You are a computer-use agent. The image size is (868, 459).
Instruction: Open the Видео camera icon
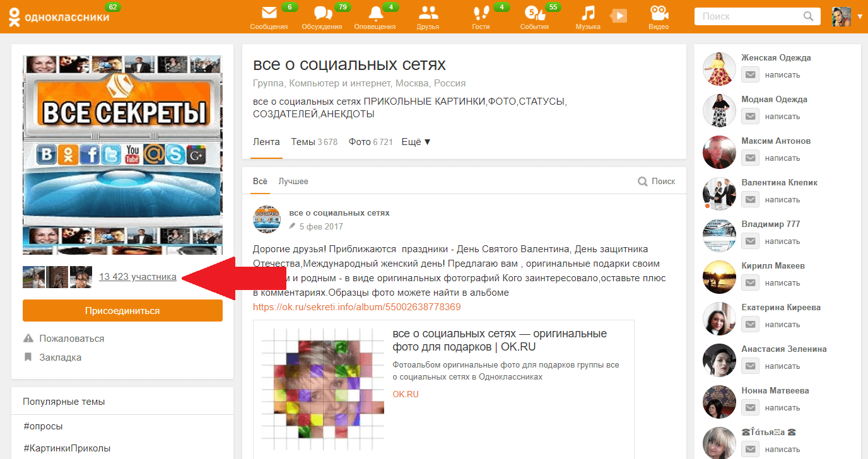[659, 13]
